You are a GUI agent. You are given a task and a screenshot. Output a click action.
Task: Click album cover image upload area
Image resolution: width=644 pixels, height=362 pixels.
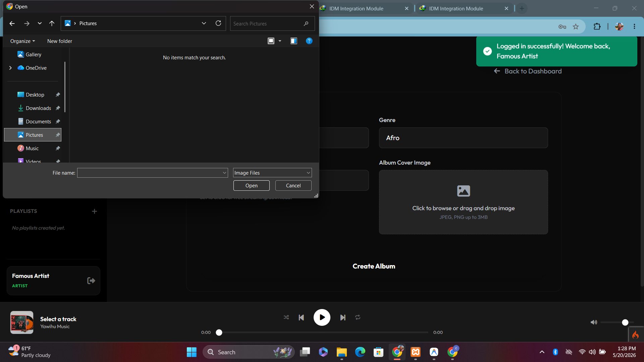(463, 202)
